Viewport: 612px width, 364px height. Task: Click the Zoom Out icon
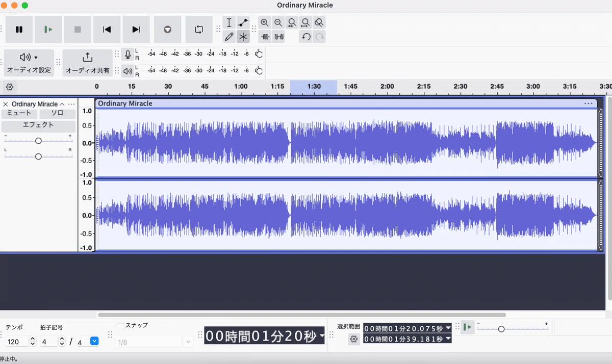(x=278, y=23)
